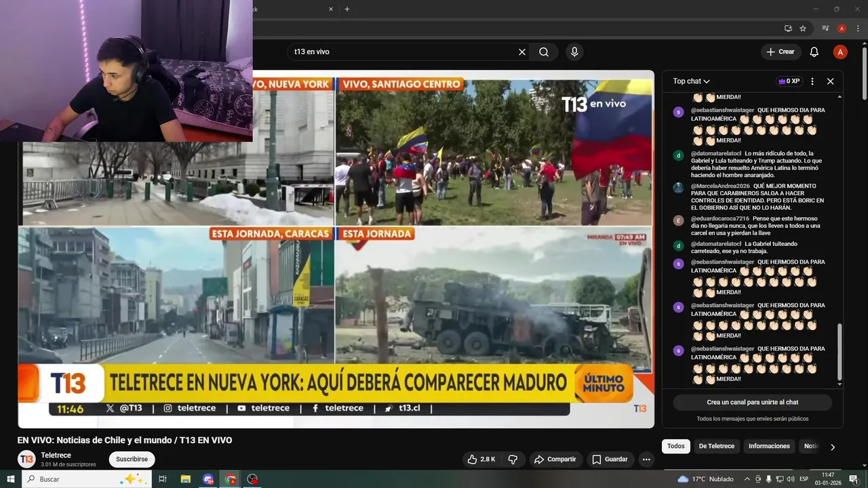Open Windows Task View

pos(163,479)
